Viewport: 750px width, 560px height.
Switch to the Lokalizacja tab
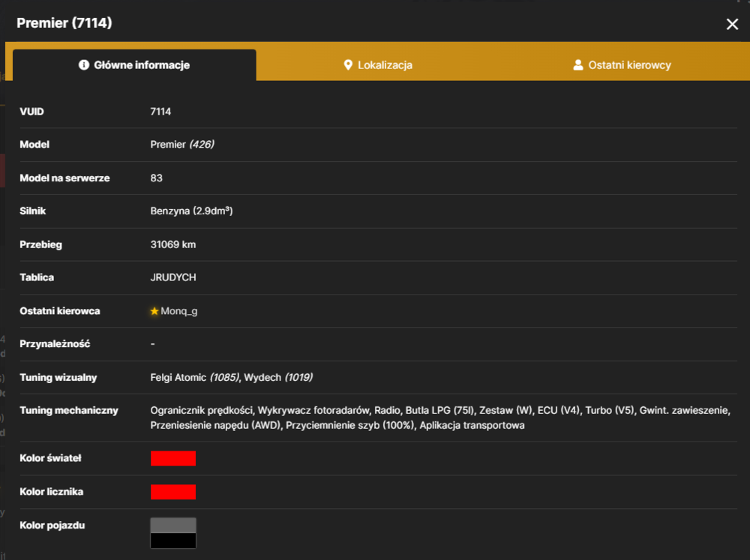378,65
